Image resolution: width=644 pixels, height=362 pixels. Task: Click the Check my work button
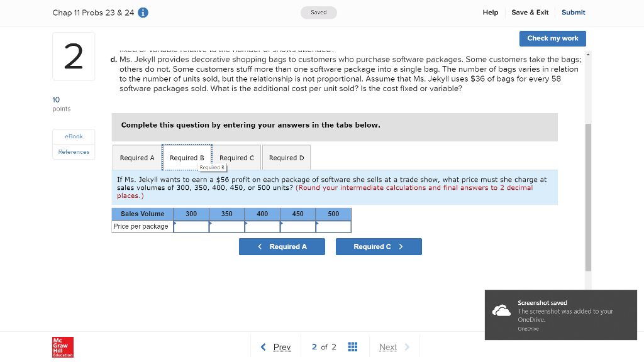[552, 38]
